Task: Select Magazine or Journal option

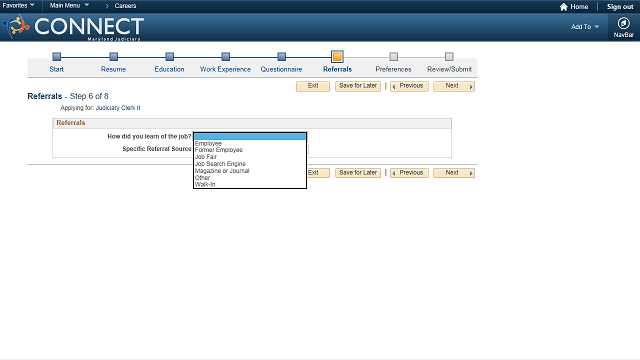Action: [250, 171]
